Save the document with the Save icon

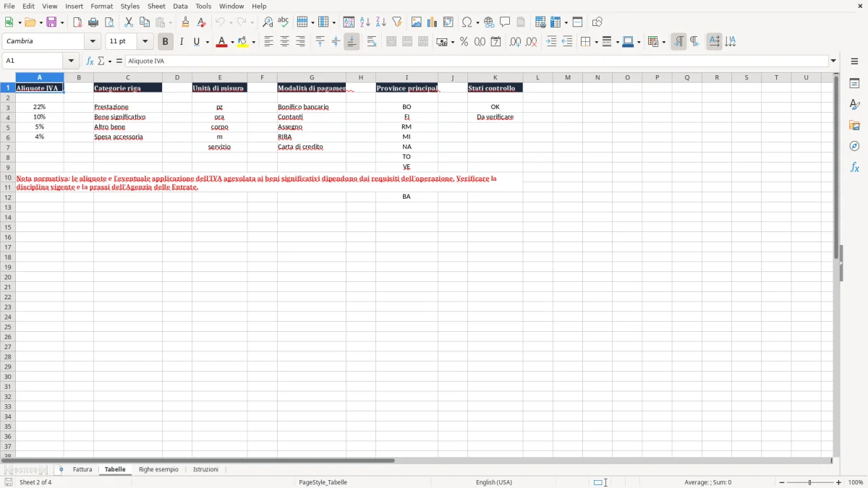(51, 22)
